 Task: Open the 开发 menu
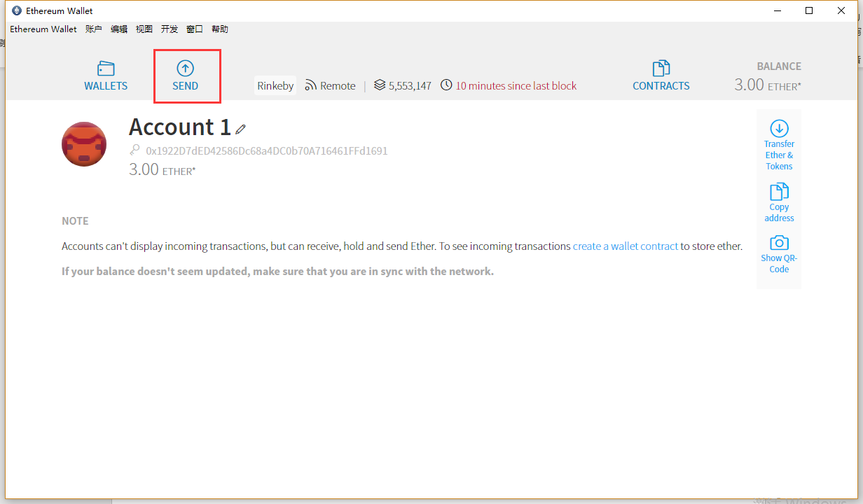click(x=170, y=29)
